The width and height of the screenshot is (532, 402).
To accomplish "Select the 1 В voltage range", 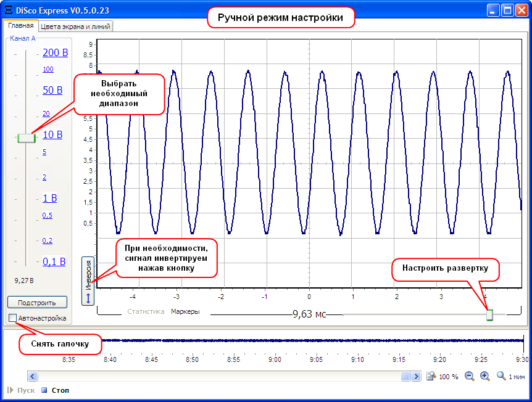I will pos(49,198).
